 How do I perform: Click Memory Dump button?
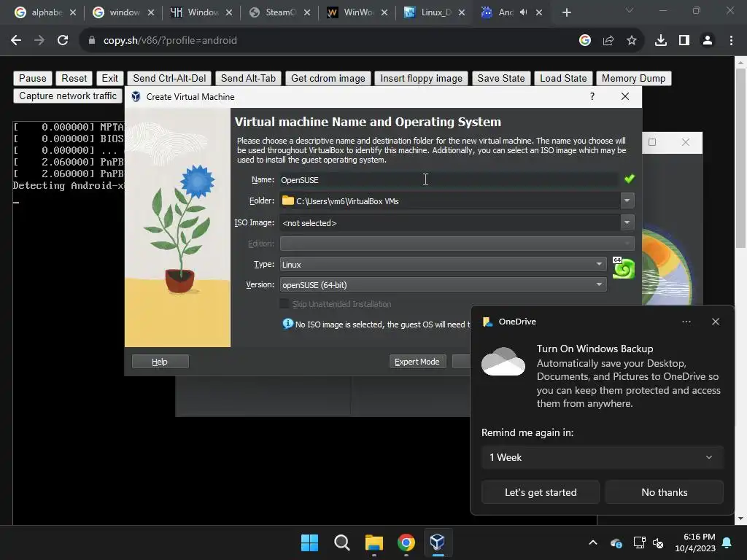click(633, 78)
